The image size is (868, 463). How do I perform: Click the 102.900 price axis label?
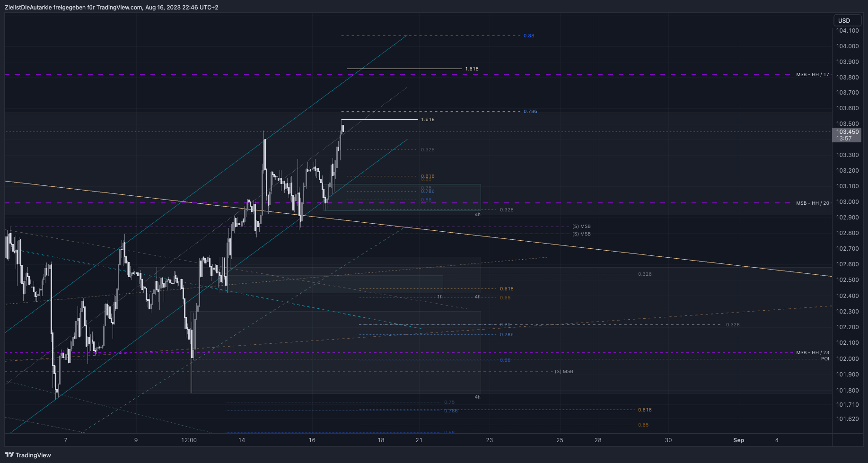coord(847,218)
